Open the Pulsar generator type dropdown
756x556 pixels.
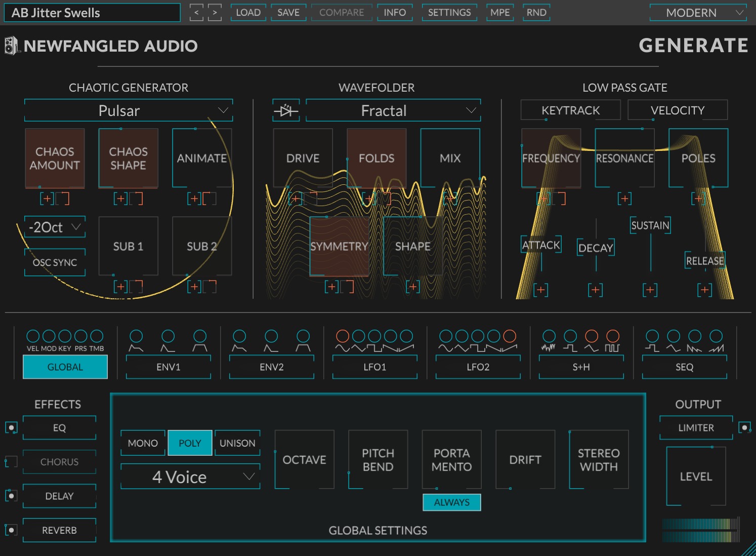coord(129,110)
